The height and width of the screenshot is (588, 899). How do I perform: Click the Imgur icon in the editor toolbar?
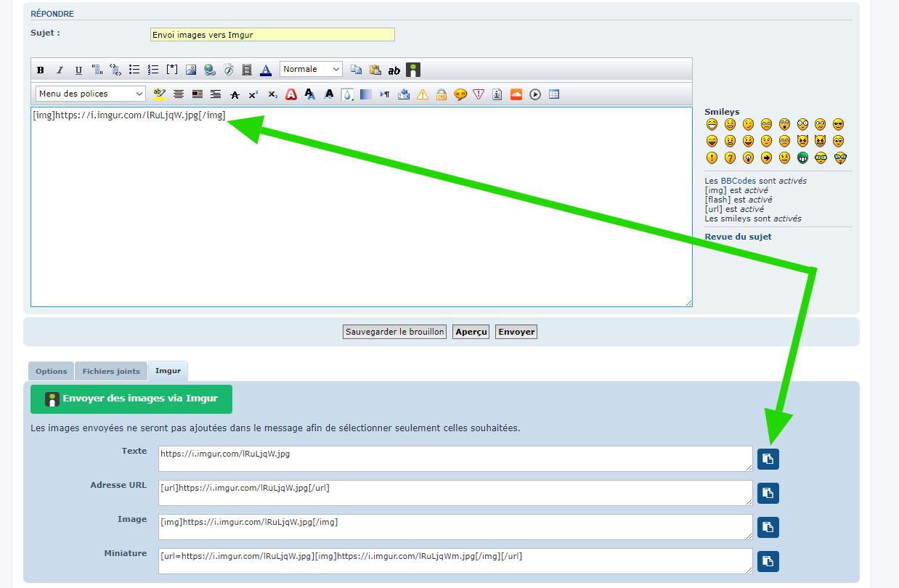(x=413, y=70)
